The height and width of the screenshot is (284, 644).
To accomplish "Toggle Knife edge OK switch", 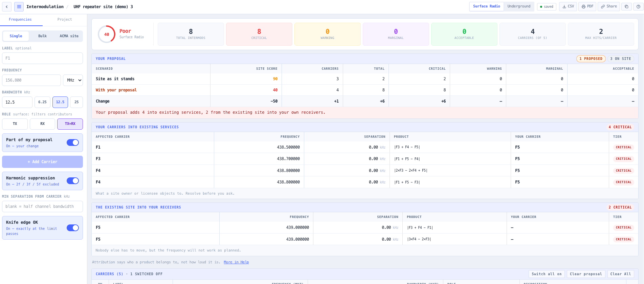I will (73, 228).
